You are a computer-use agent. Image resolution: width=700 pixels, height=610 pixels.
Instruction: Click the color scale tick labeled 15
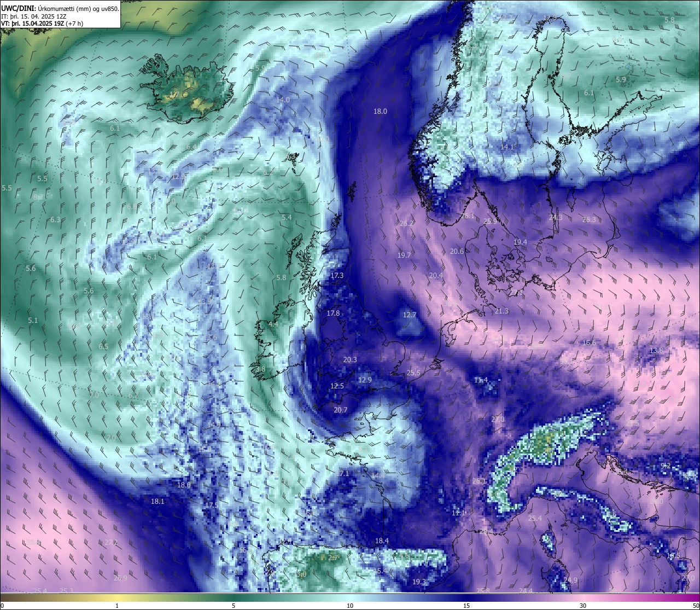pyautogui.click(x=466, y=606)
